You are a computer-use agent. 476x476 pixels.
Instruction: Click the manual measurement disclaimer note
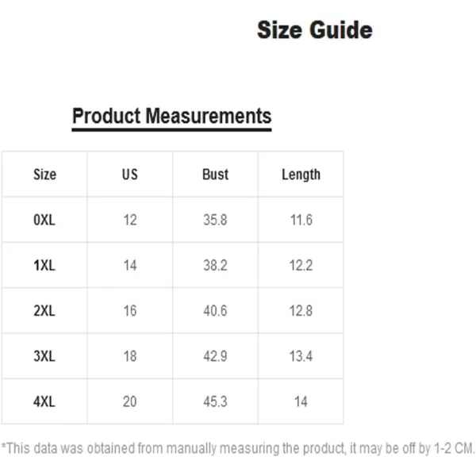coord(238,449)
